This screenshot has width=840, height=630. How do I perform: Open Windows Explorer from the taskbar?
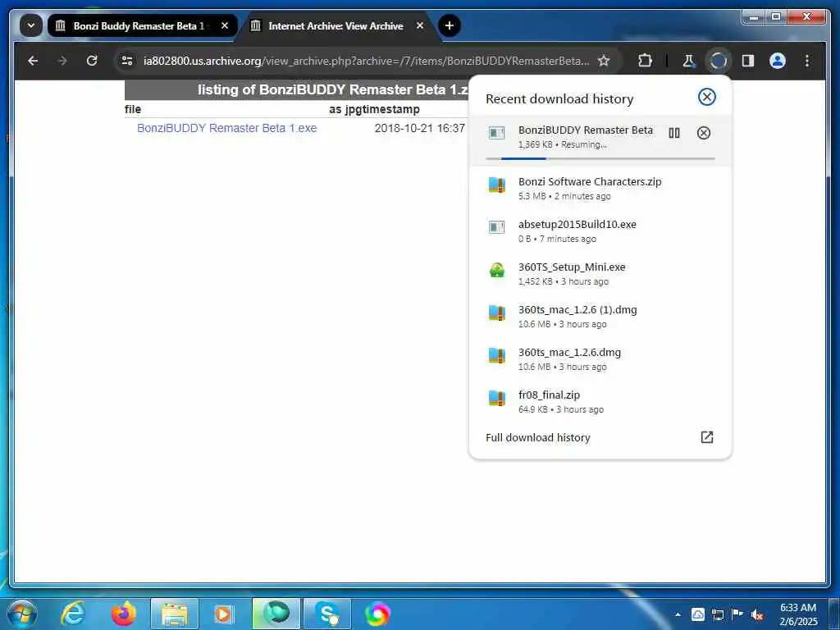click(175, 614)
